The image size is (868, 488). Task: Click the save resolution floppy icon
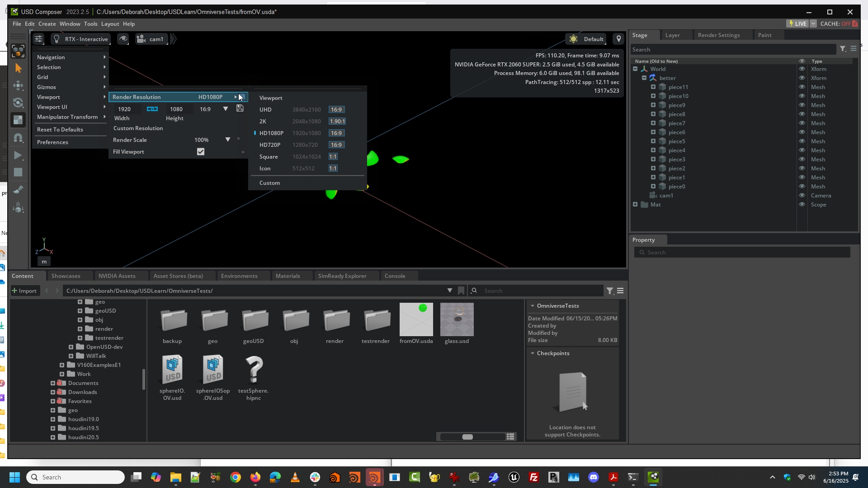pos(240,108)
